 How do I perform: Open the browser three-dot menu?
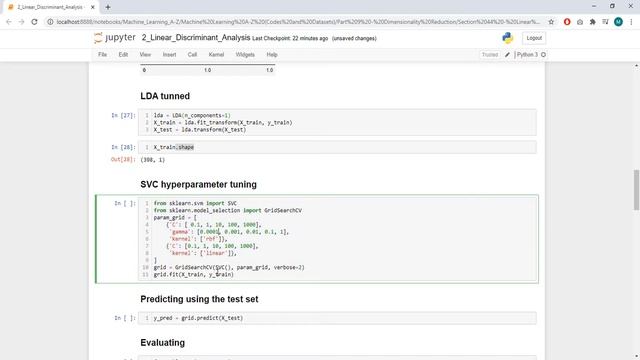point(631,22)
